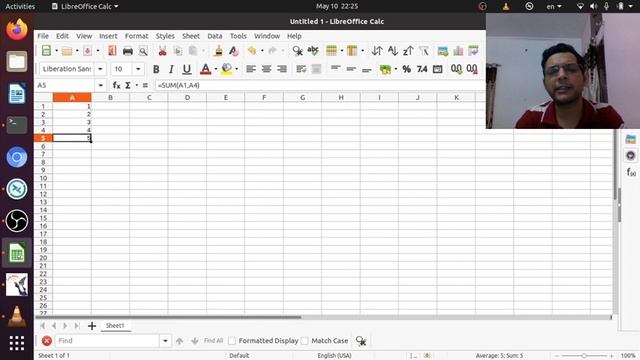Viewport: 640px width, 360px height.
Task: Toggle the AutoFilter funnel icon
Action: (x=424, y=51)
